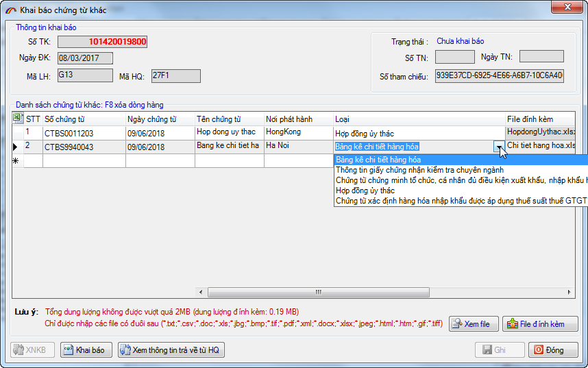Click the Số tham chiếu input field
Screen dimensions: 588x368
point(499,76)
